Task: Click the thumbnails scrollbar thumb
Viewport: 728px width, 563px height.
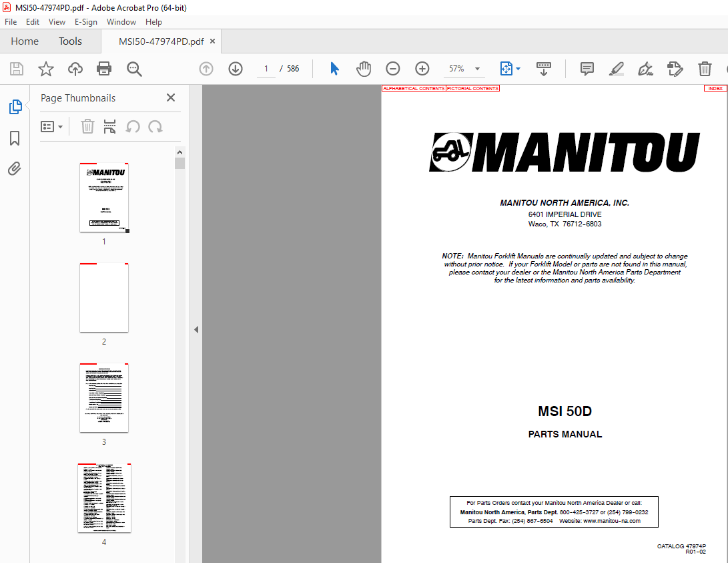Action: 179,163
